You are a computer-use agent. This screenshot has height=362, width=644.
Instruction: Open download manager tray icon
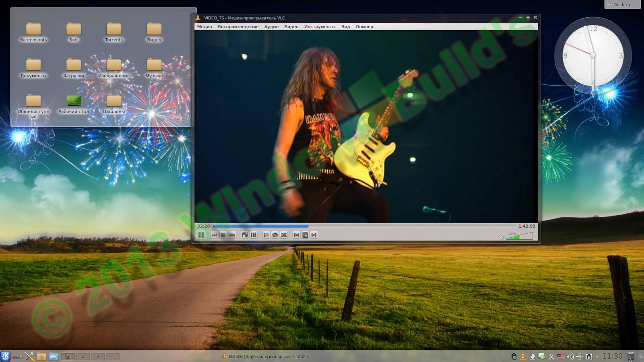click(533, 356)
